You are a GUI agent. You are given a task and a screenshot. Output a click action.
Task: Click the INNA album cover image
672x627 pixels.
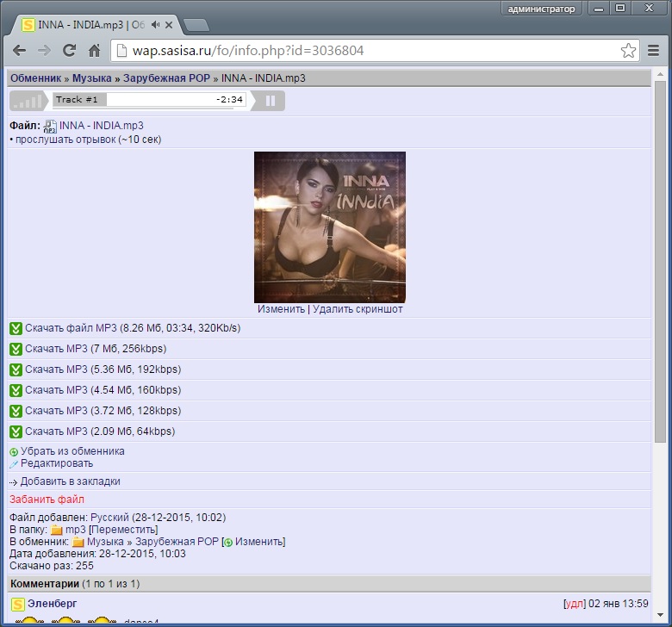click(x=329, y=227)
